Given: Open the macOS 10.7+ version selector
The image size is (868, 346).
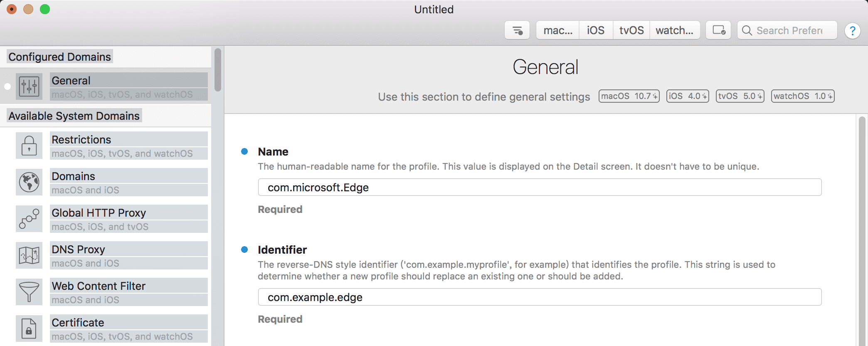Looking at the screenshot, I should click(x=629, y=96).
